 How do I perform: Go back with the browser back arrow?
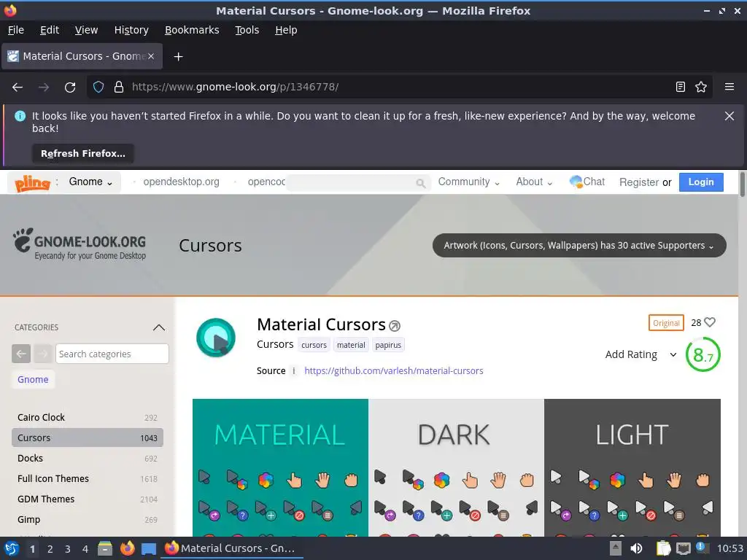18,87
